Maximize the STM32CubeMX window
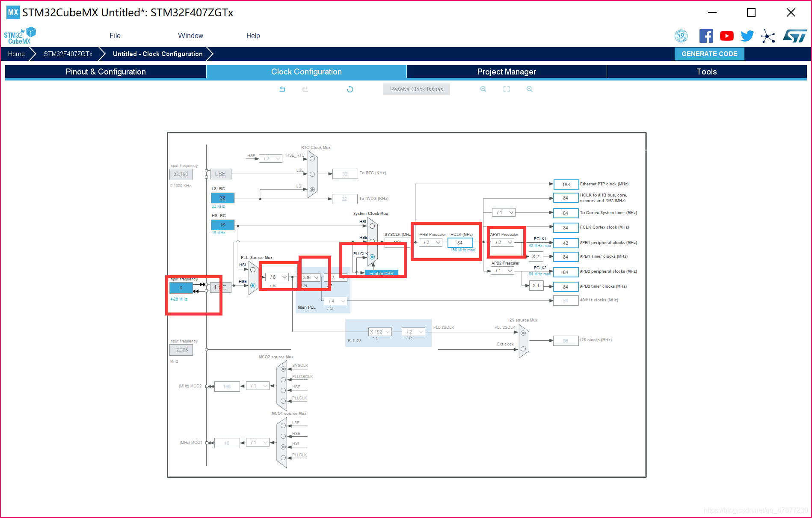Screen dimensions: 812x518 point(751,12)
